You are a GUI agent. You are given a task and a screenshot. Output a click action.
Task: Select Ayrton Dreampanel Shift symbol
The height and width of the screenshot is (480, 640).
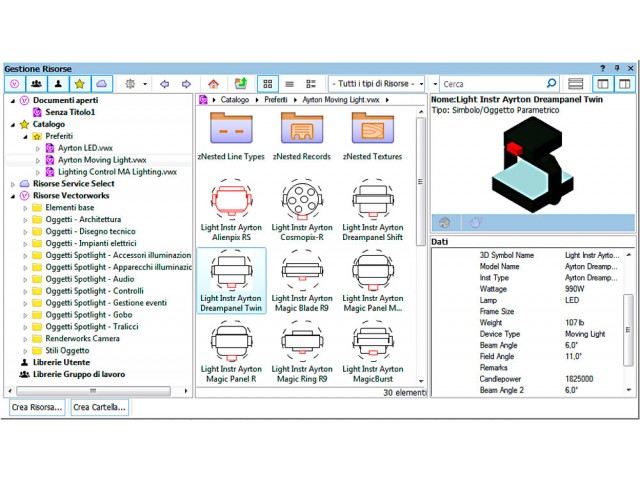[372, 210]
